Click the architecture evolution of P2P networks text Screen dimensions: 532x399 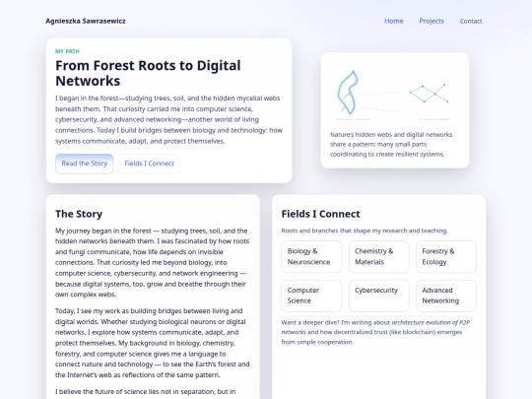(x=375, y=327)
